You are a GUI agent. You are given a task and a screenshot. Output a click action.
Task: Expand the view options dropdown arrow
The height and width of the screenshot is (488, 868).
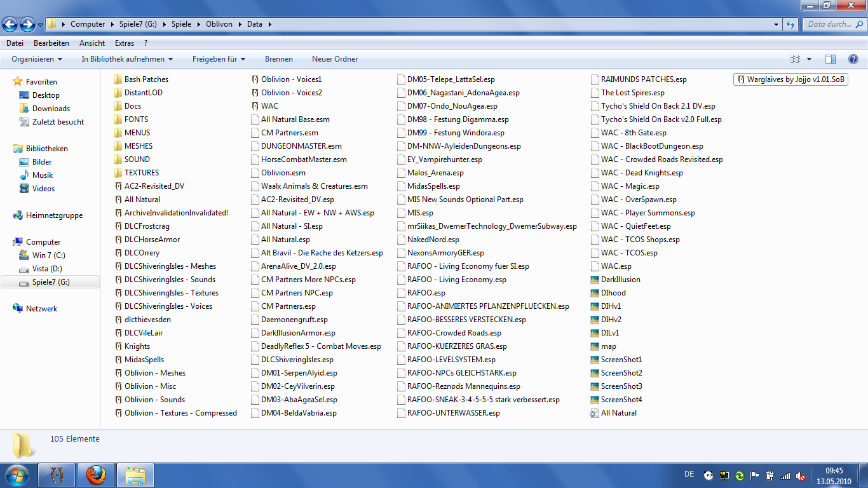(809, 59)
